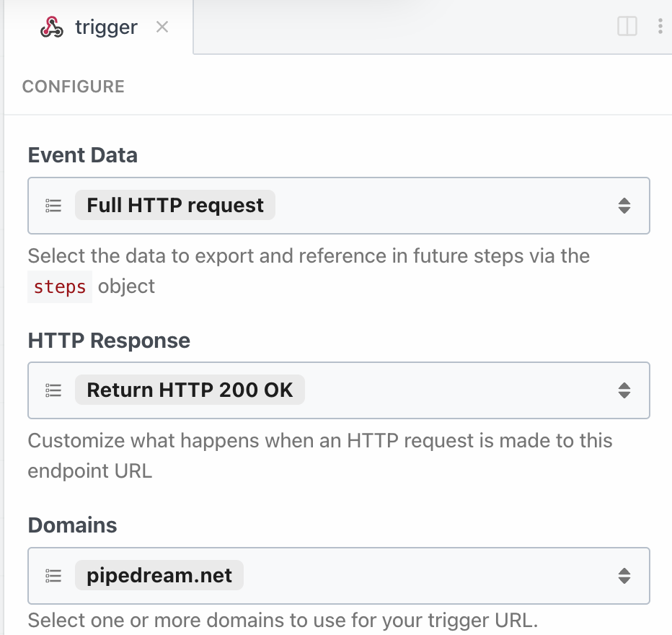The image size is (672, 635).
Task: Open the vertical three-dot options menu
Action: coord(660,27)
